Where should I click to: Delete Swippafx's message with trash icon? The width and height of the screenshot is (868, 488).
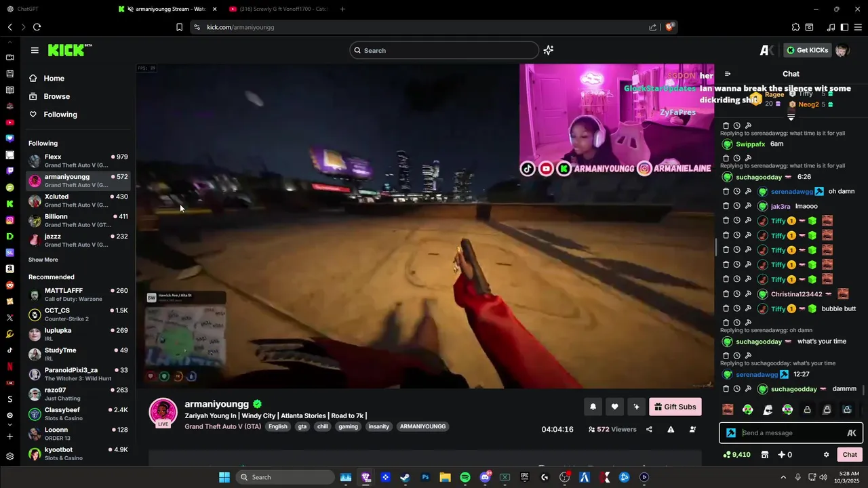(x=726, y=126)
